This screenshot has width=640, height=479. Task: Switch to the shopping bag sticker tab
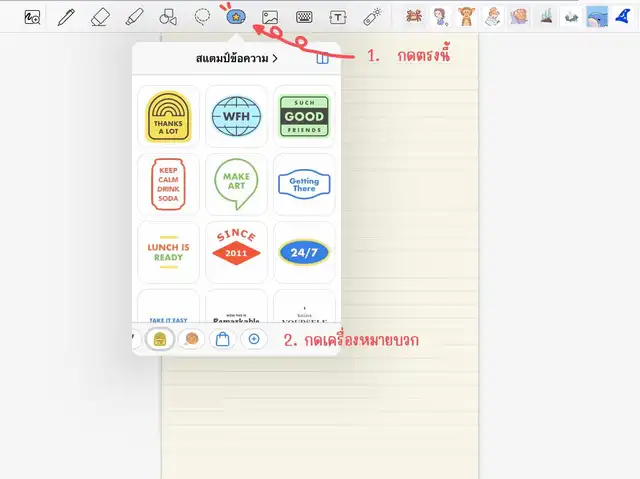(222, 339)
